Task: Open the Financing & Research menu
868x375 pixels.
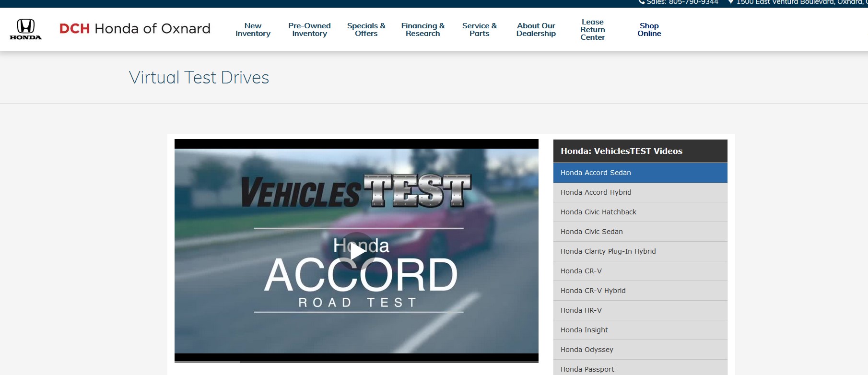Action: click(422, 30)
